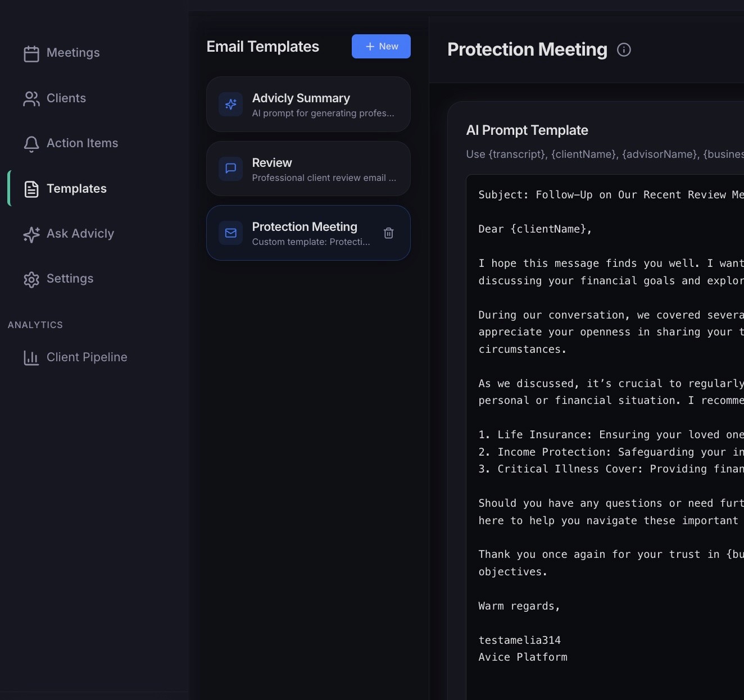744x700 pixels.
Task: Open the Client Pipeline analytics link
Action: [87, 358]
